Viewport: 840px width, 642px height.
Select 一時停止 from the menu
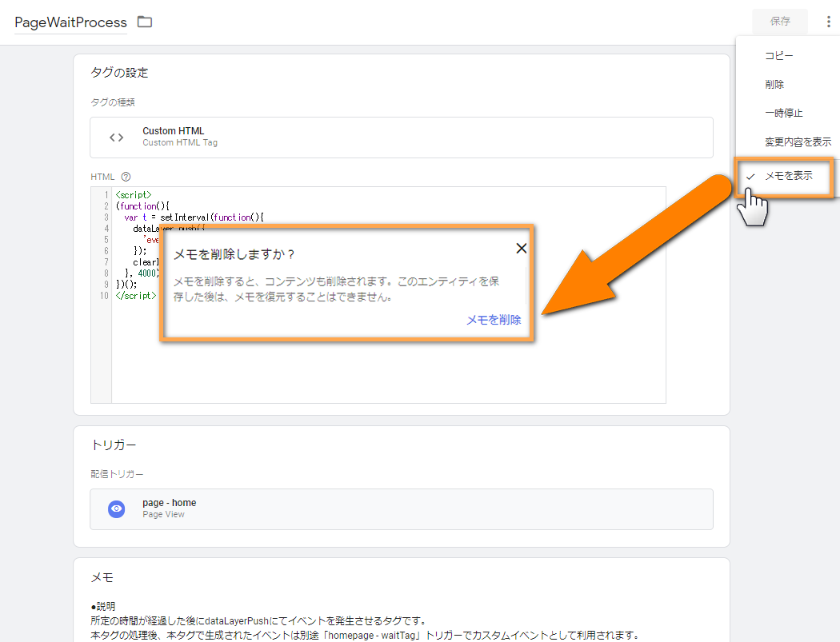pos(784,113)
